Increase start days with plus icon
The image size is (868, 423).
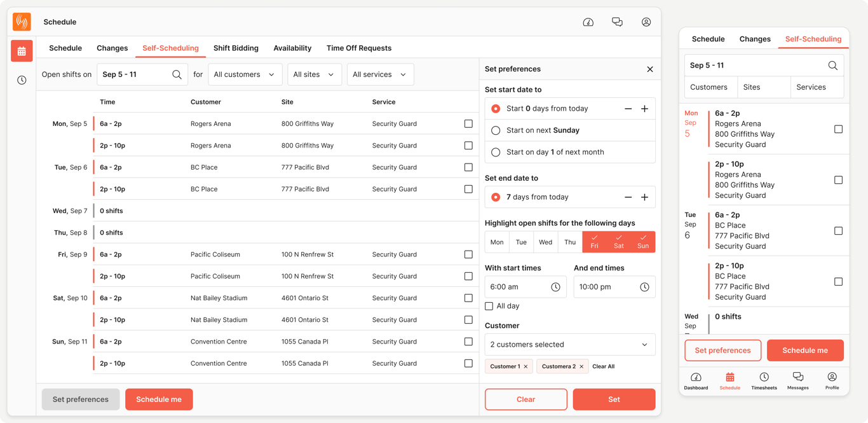click(644, 109)
